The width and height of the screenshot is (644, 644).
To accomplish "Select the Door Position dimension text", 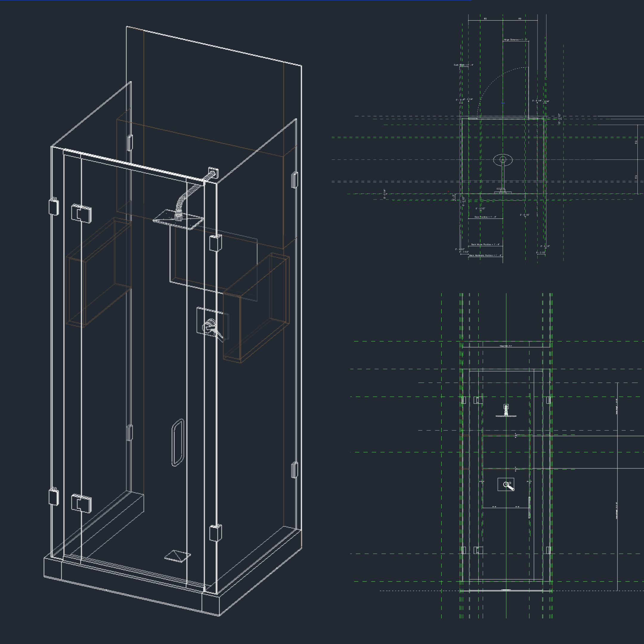I will (x=485, y=217).
